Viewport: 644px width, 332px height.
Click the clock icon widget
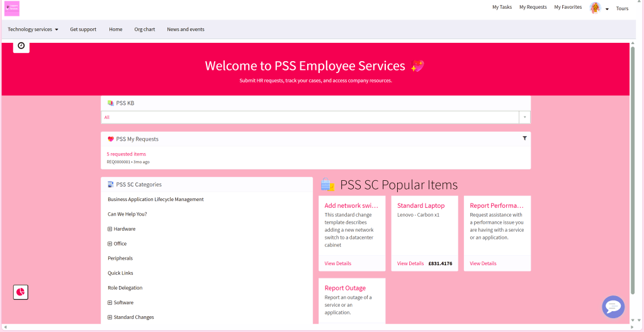point(21,45)
